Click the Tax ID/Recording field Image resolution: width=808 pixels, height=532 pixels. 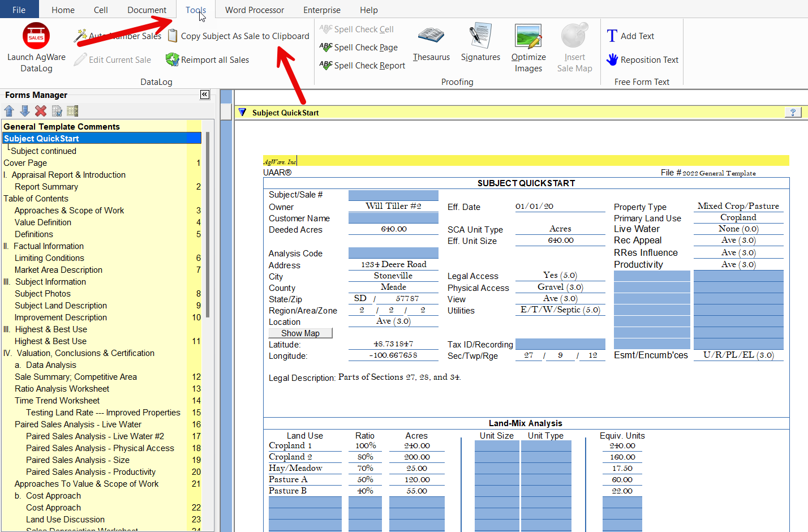(560, 344)
